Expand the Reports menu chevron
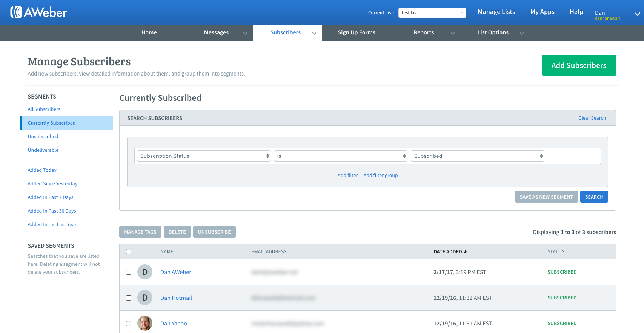The width and height of the screenshot is (644, 333). click(x=453, y=33)
